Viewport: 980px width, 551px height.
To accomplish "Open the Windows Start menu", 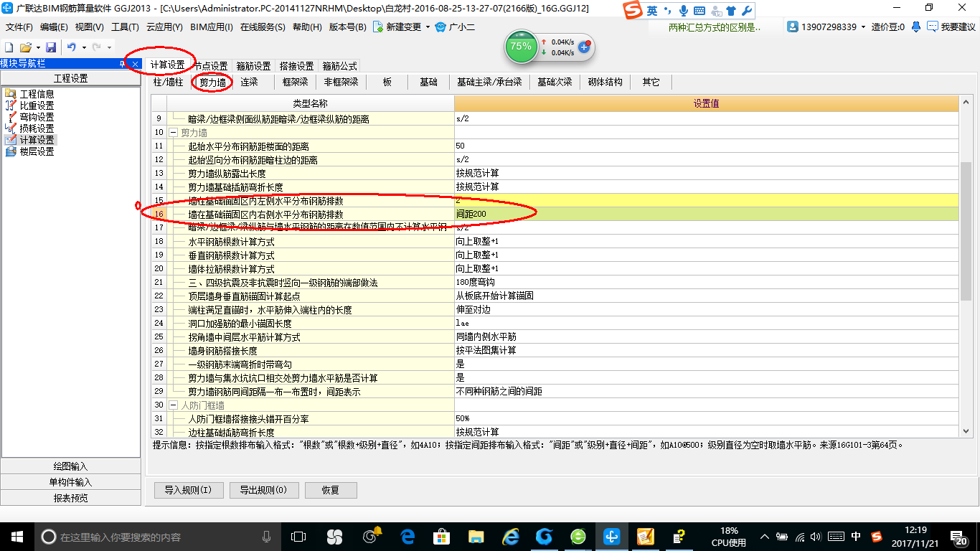I will [x=17, y=536].
